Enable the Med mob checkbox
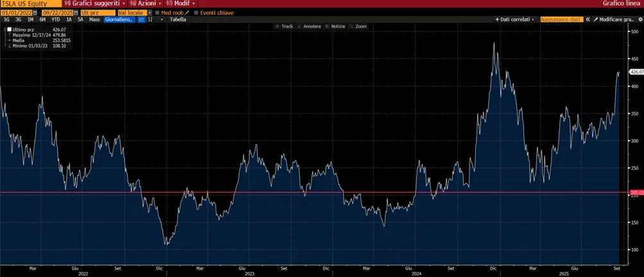 157,13
